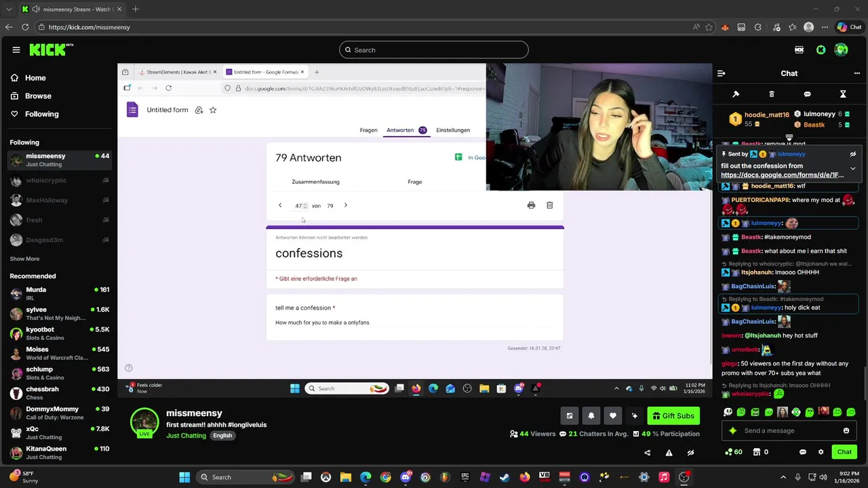This screenshot has width=868, height=488.
Task: Open the Windows Start menu
Action: coord(184,477)
